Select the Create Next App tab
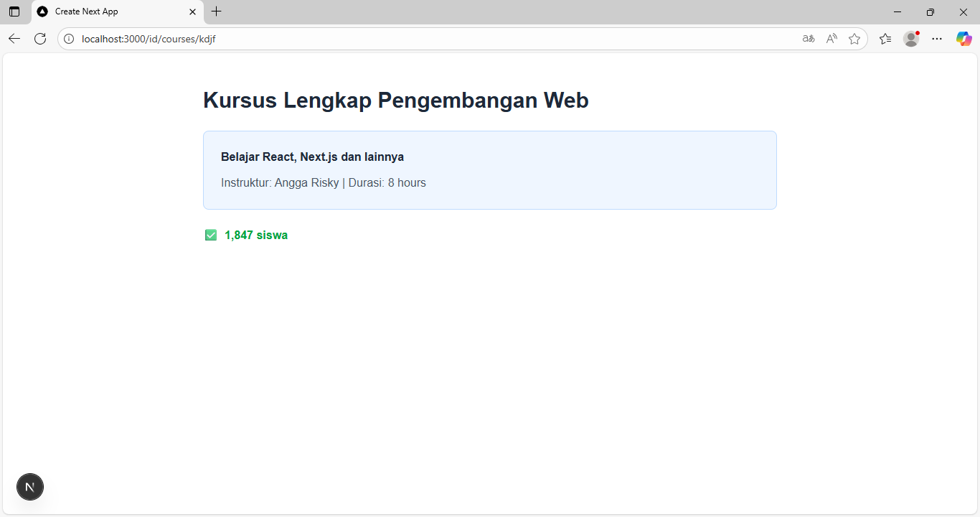Viewport: 980px width, 517px height. click(x=108, y=11)
